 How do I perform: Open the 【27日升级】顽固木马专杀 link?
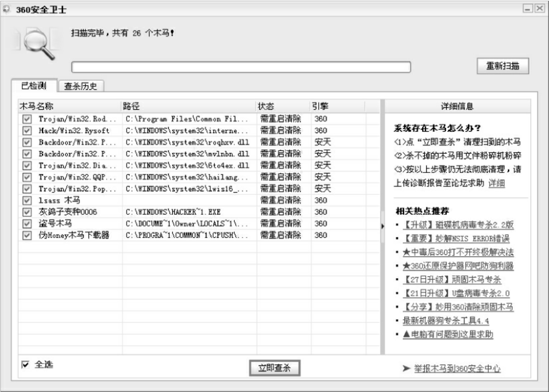pos(452,280)
